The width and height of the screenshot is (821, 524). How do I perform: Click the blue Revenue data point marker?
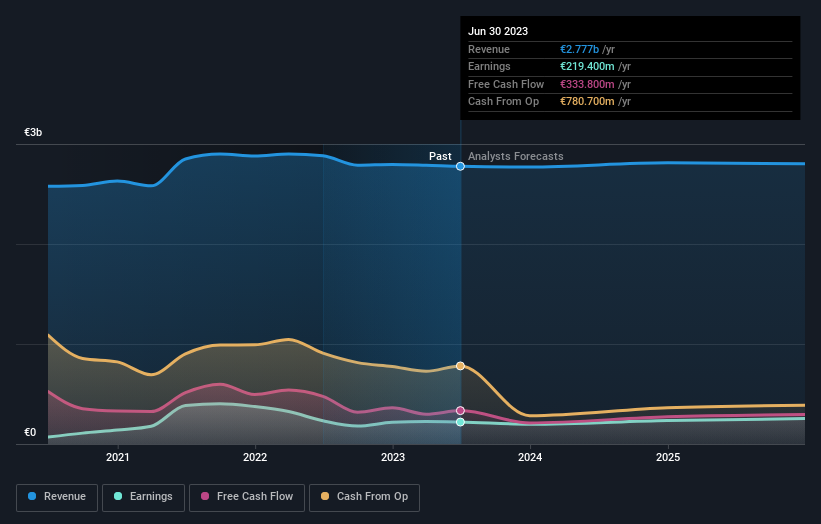pos(460,166)
